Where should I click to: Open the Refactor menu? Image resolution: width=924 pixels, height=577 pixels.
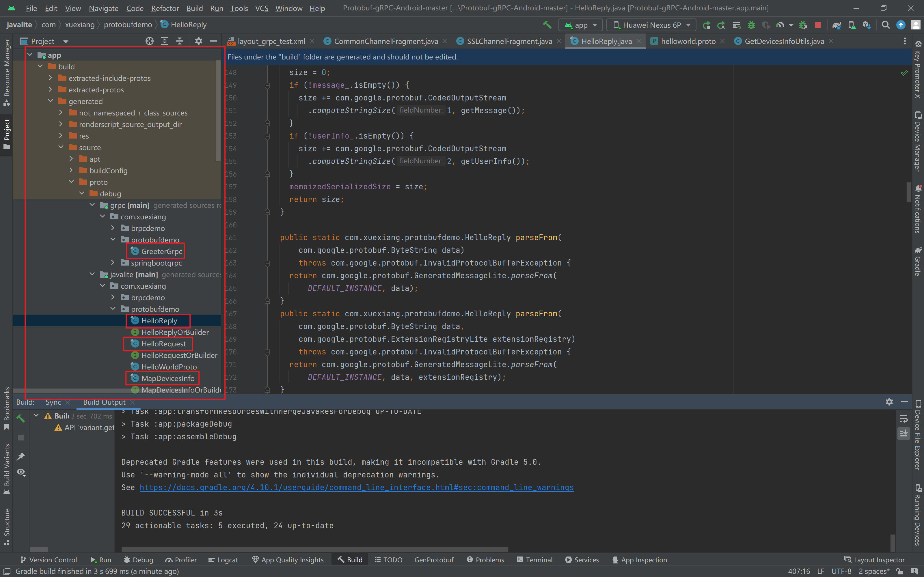pyautogui.click(x=165, y=8)
